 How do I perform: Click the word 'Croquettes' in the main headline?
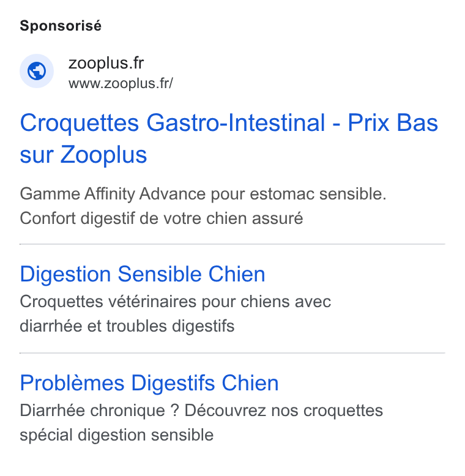(x=80, y=123)
